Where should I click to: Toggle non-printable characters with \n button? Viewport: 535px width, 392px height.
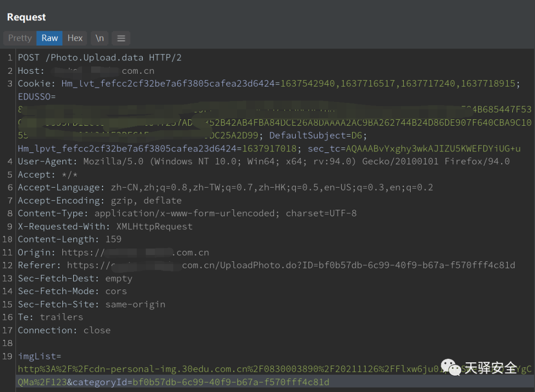[x=100, y=38]
